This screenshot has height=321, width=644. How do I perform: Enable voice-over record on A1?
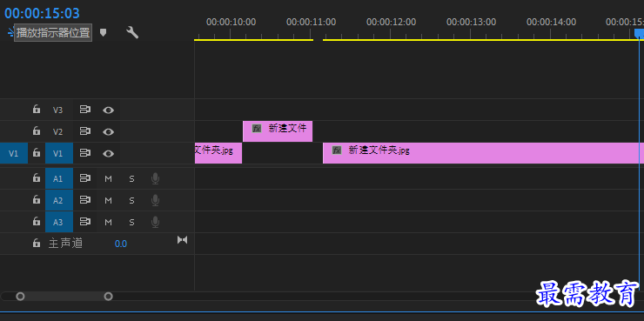click(155, 178)
